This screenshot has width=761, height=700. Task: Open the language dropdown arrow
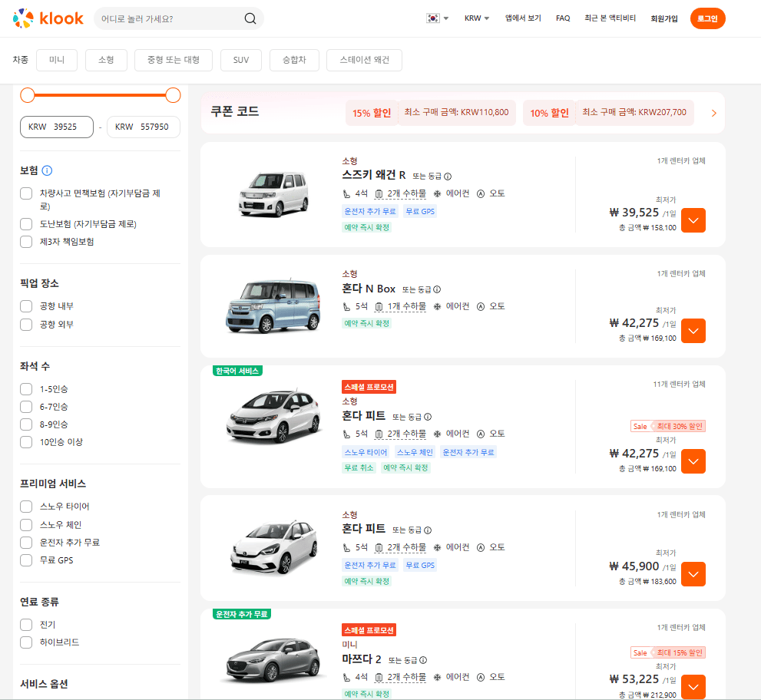coord(446,18)
